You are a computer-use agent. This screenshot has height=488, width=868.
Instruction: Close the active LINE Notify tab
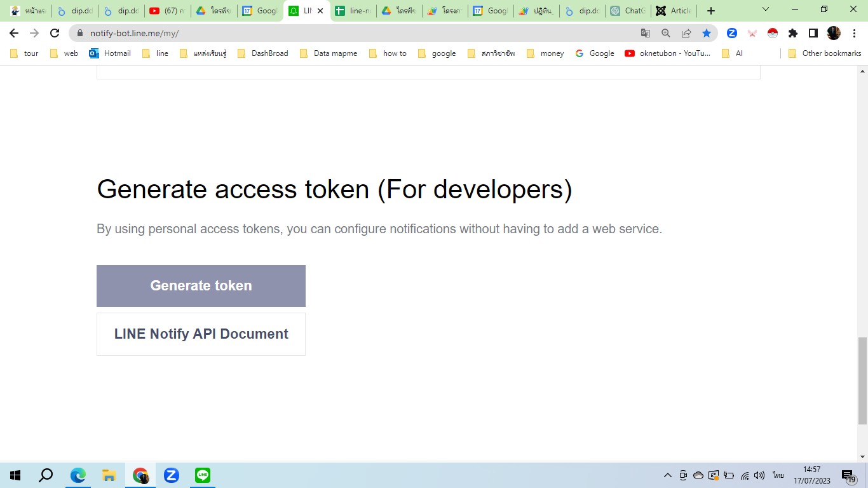pos(320,11)
